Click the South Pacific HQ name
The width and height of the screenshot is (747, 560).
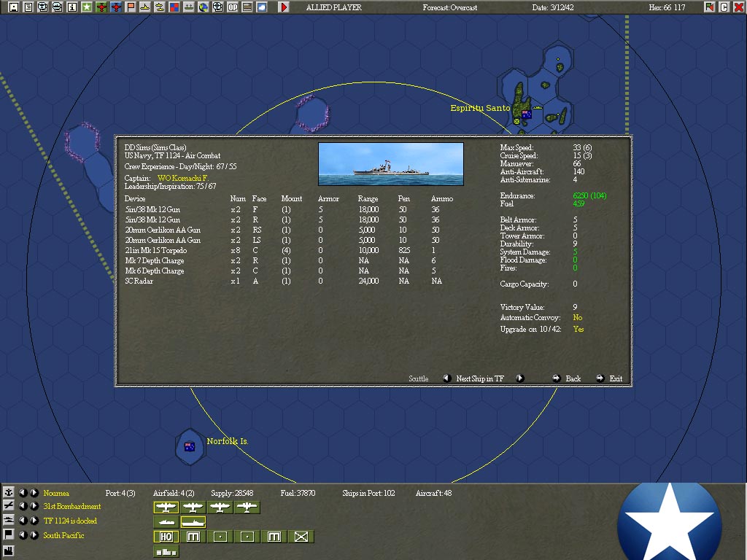pos(63,535)
